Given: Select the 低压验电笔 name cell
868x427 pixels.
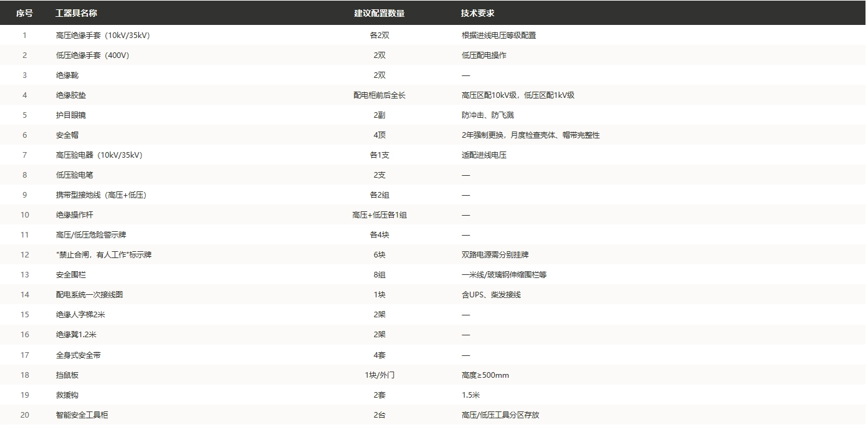Looking at the screenshot, I should tap(75, 175).
